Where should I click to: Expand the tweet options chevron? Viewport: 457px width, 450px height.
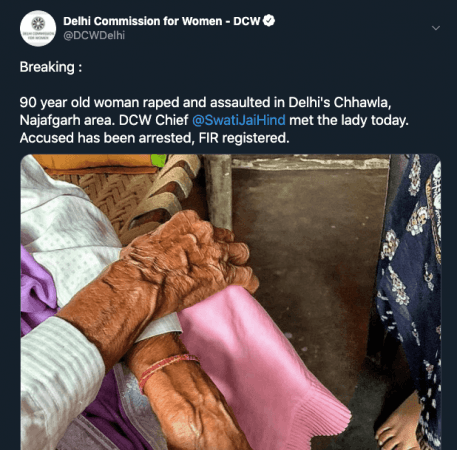point(436,28)
